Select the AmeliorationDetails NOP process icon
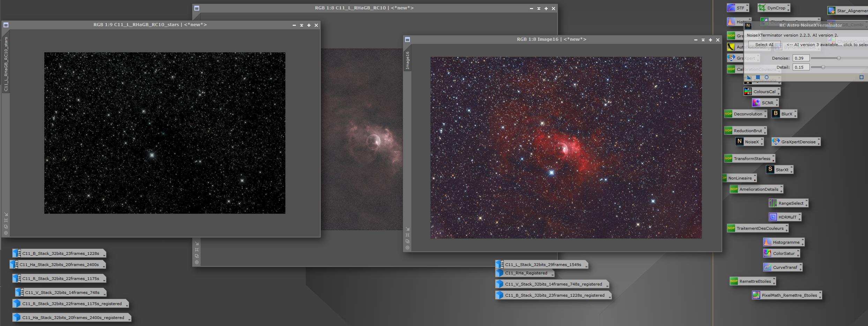Image resolution: width=868 pixels, height=326 pixels. click(x=756, y=189)
